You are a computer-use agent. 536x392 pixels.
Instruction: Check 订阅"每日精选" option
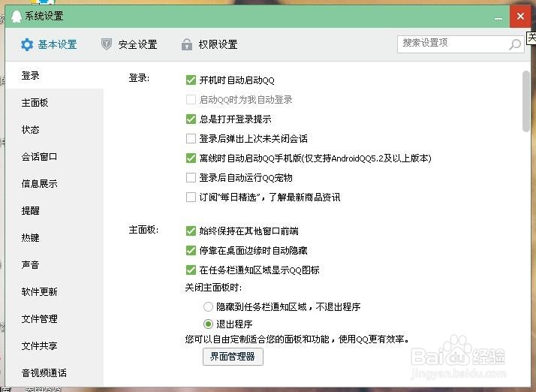pos(191,197)
